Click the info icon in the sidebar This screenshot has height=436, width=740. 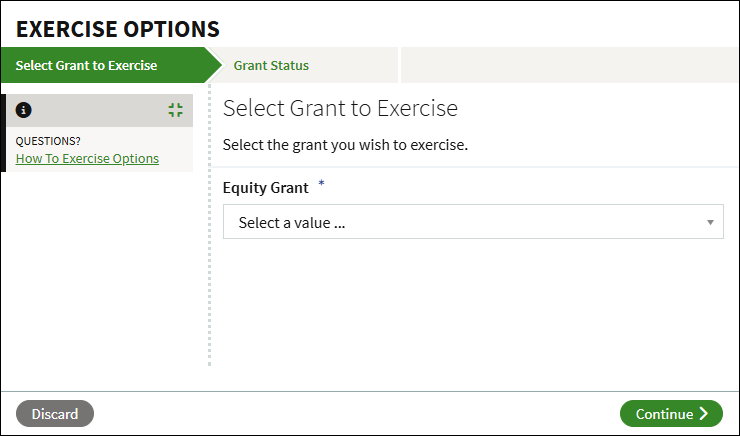(x=24, y=110)
